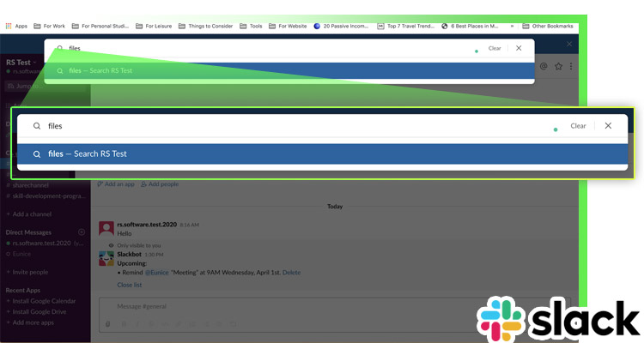Viewport: 644px width, 343px height.
Task: Click Add a channel in sidebar
Action: [x=28, y=214]
